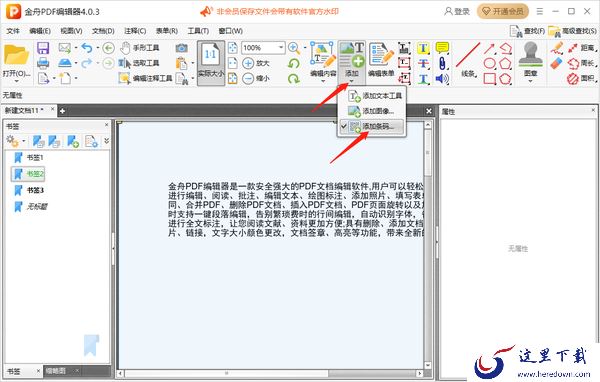Click the Print icon in toolbar

[x=43, y=63]
